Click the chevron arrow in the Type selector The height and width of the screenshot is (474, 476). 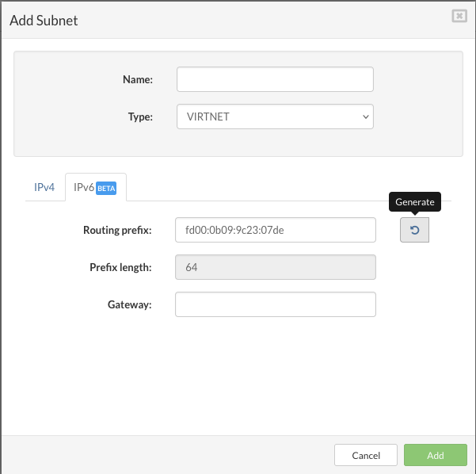pyautogui.click(x=366, y=117)
